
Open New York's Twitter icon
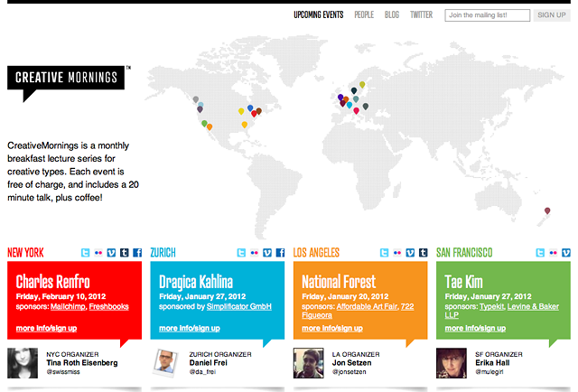point(85,253)
